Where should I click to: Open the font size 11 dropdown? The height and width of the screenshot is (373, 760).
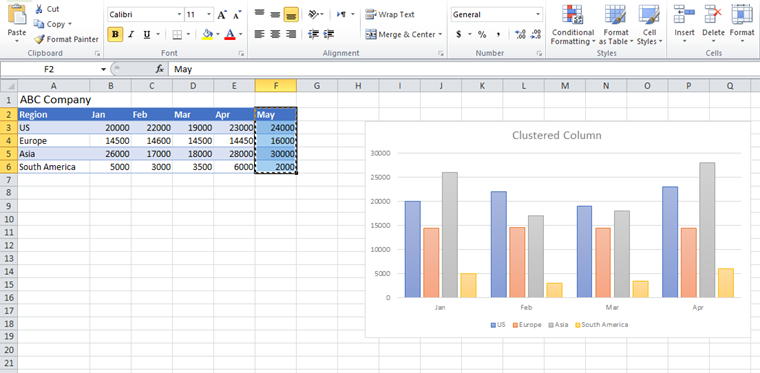(209, 15)
